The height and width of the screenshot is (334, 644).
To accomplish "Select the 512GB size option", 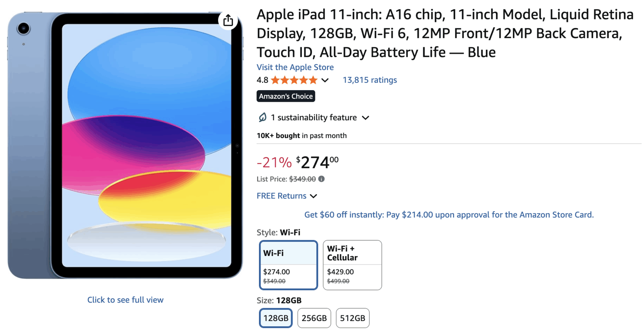I will point(353,318).
